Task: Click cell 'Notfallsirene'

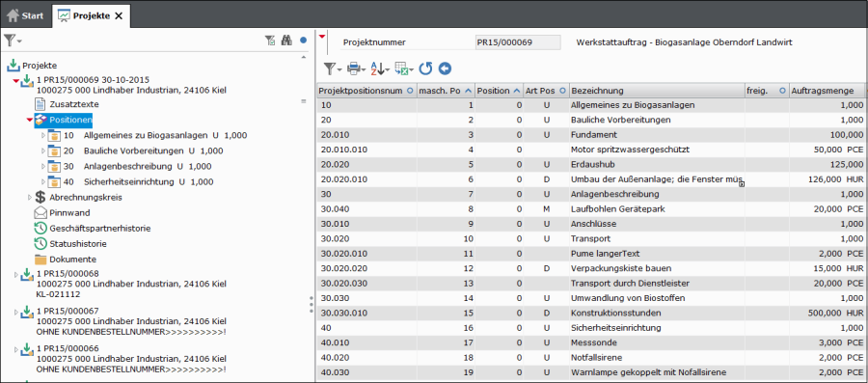Action: click(657, 358)
